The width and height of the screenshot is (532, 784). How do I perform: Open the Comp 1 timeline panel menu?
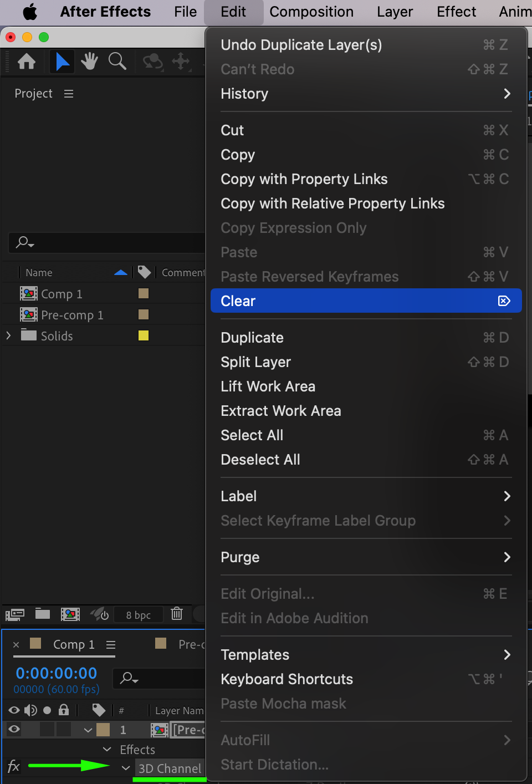[x=111, y=645]
